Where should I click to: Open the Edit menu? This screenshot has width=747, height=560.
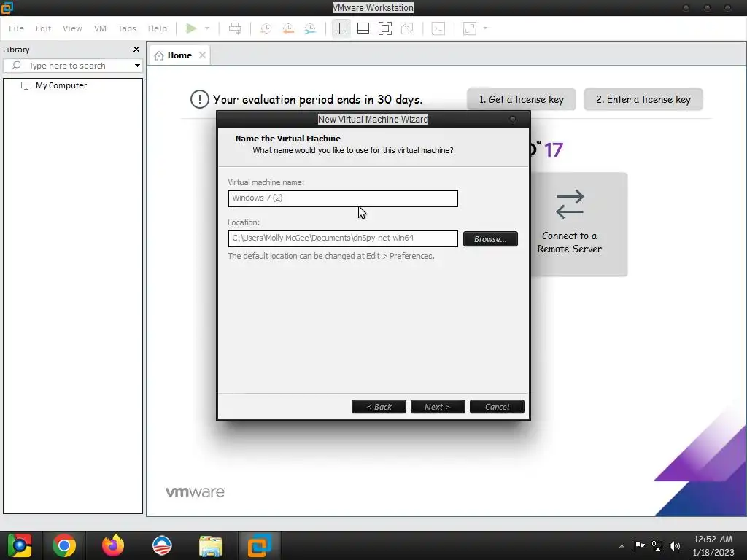[x=43, y=28]
